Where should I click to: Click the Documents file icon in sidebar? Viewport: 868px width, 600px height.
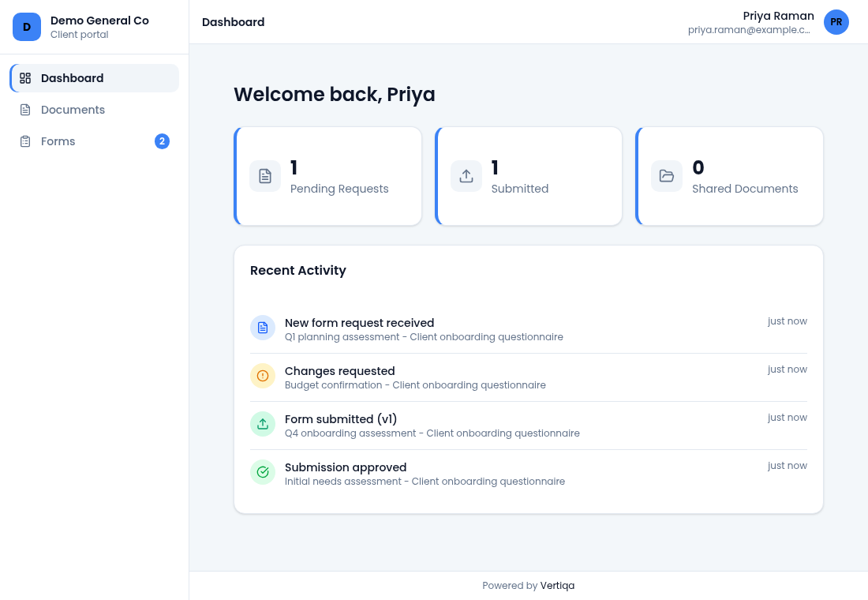[x=25, y=110]
